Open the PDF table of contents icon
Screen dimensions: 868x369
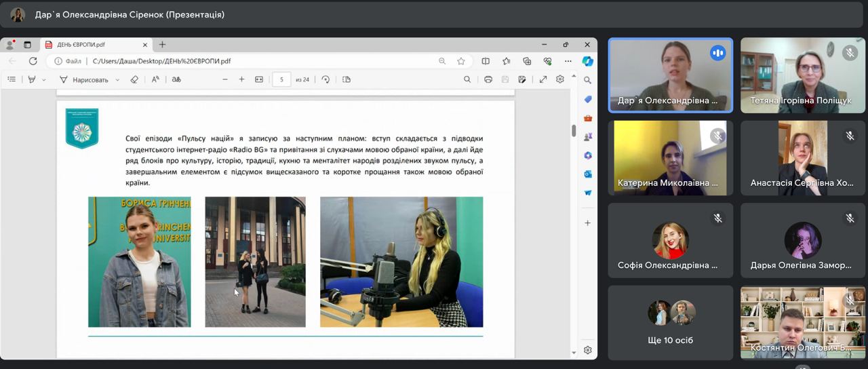point(12,79)
